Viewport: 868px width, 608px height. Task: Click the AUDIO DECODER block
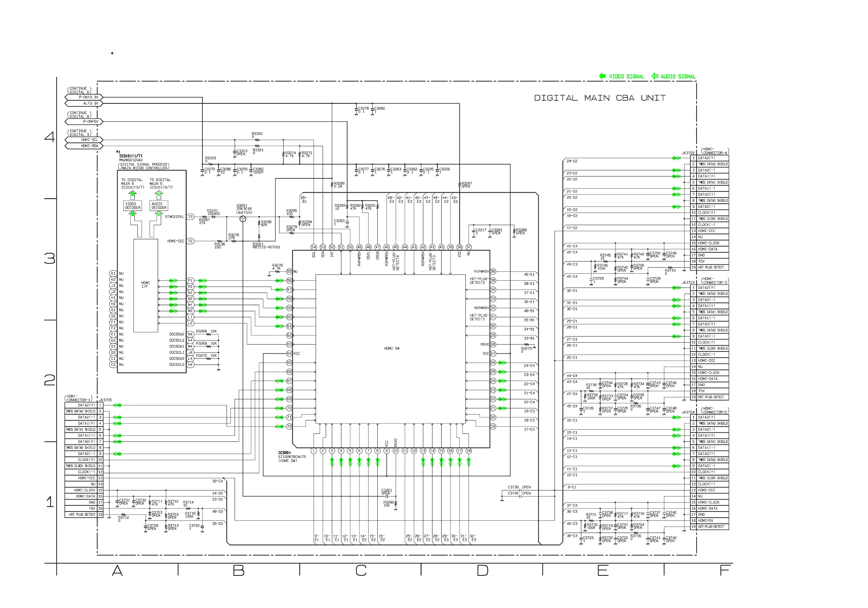point(159,206)
